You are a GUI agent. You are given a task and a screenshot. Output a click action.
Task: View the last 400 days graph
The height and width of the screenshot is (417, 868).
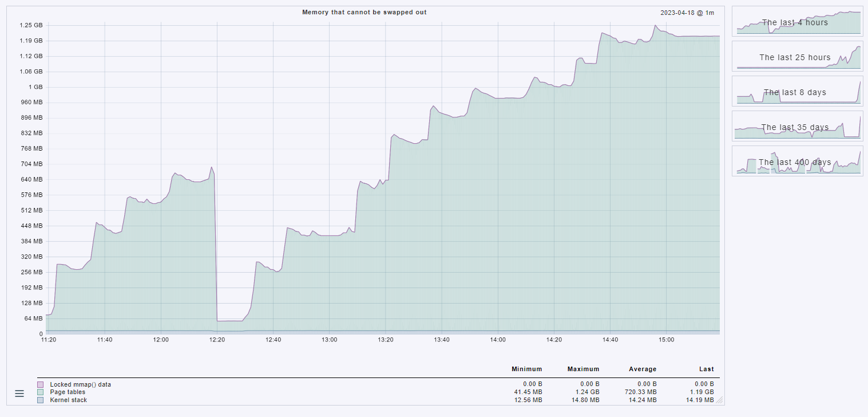[797, 162]
